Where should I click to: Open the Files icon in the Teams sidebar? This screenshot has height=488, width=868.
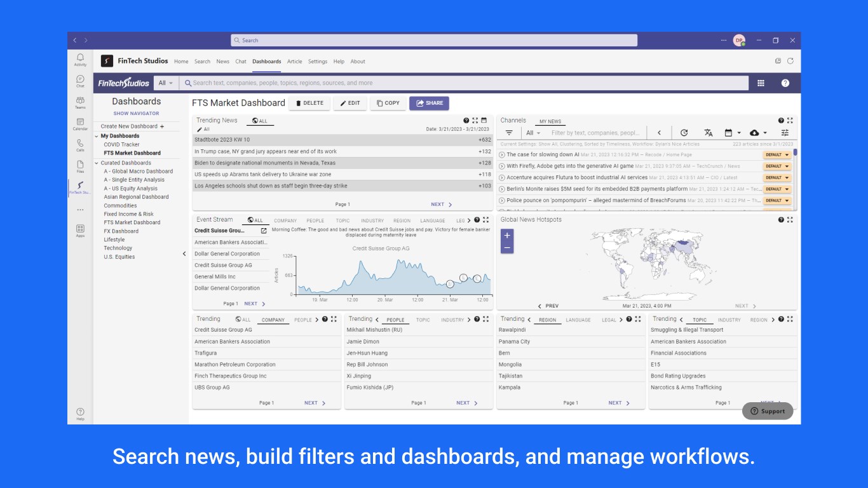pos(80,166)
